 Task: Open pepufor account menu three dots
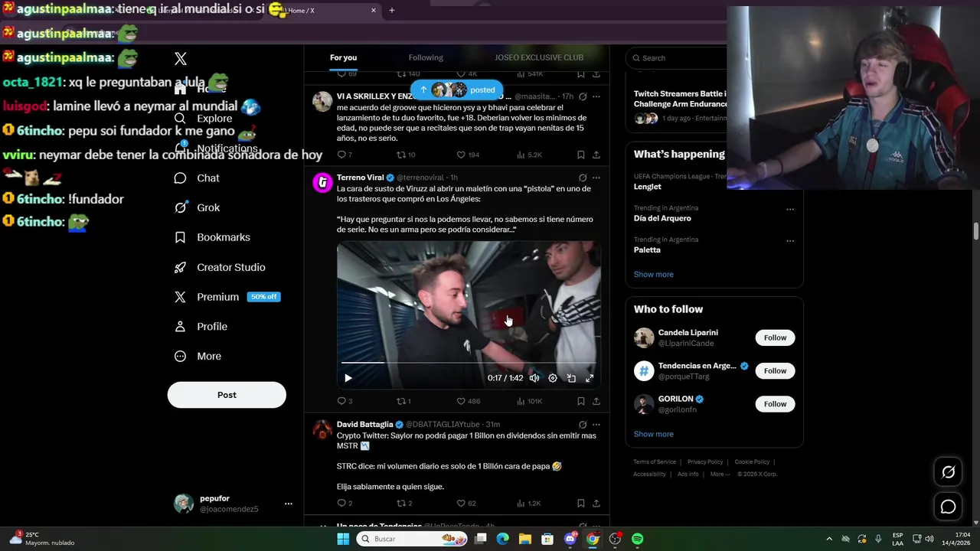tap(289, 504)
